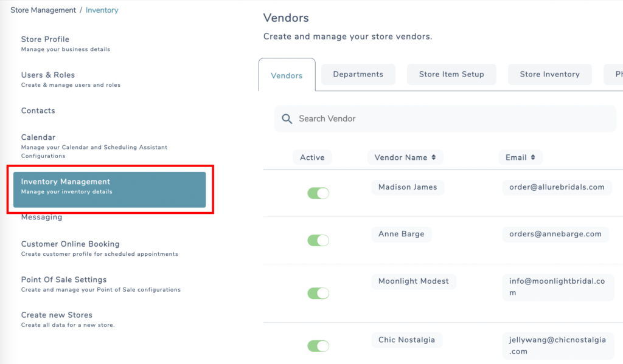Toggle Moonlight Modest active switch
This screenshot has width=623, height=364.
coord(318,294)
